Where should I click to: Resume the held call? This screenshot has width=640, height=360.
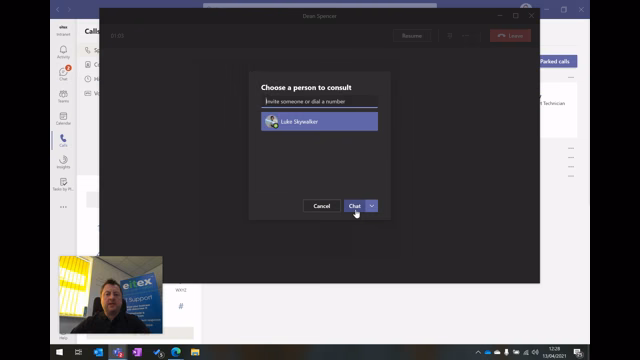[x=412, y=36]
